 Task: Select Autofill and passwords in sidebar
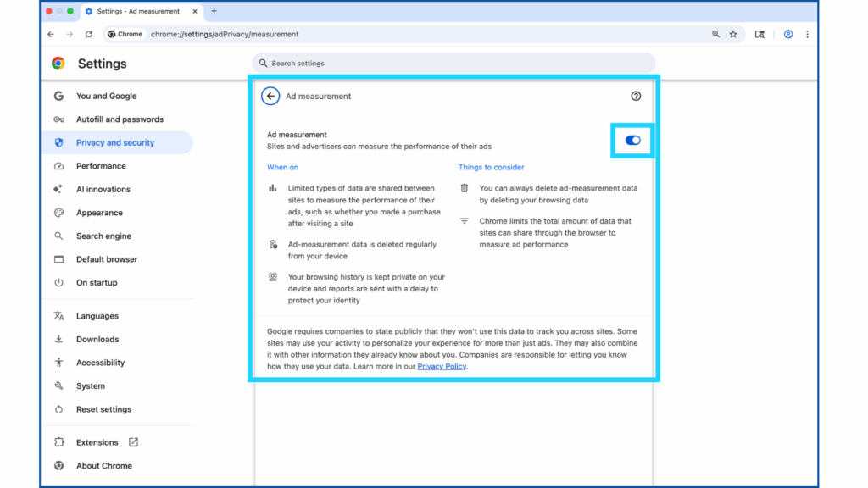120,119
